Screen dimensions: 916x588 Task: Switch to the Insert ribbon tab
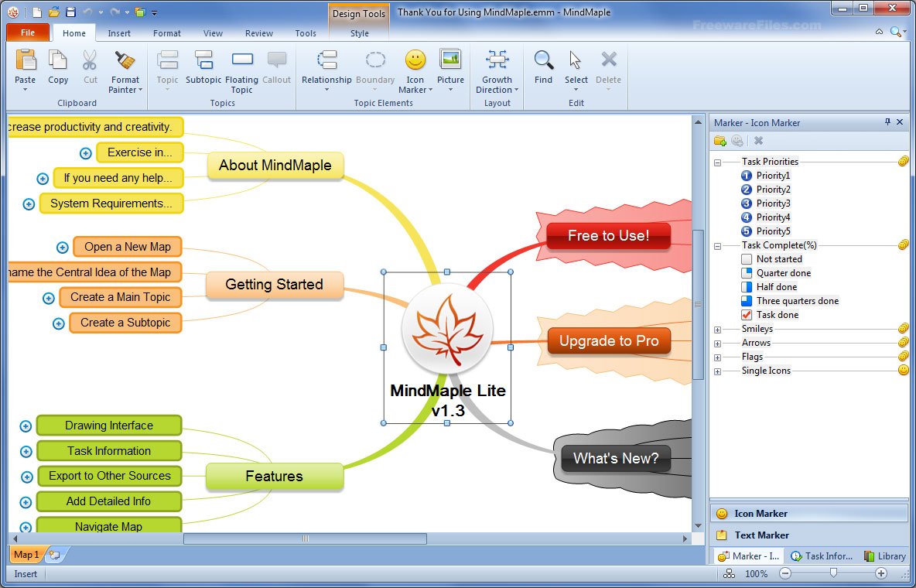pos(119,33)
